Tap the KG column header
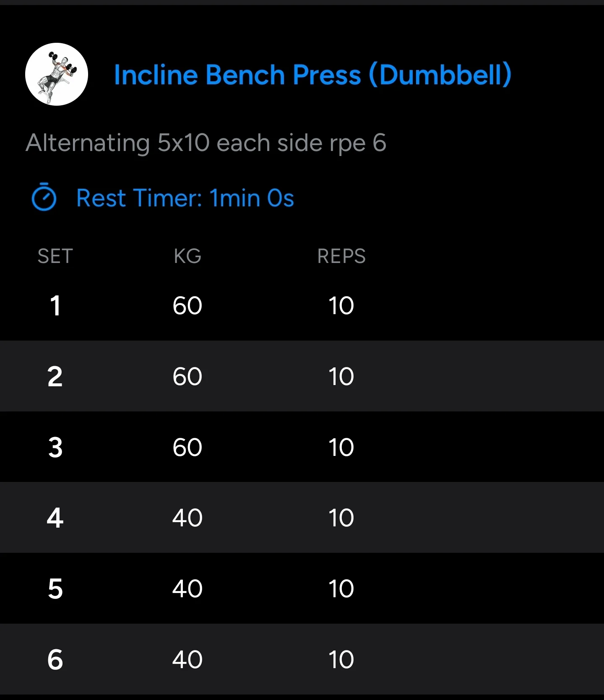The width and height of the screenshot is (604, 700). [x=187, y=256]
